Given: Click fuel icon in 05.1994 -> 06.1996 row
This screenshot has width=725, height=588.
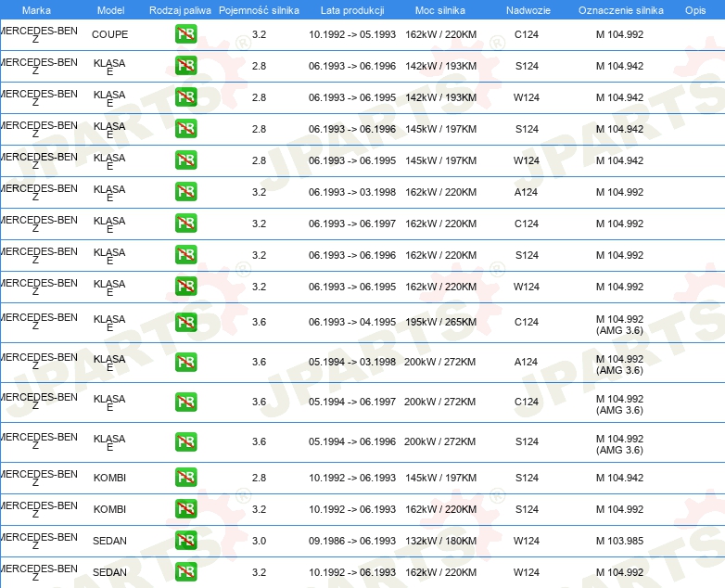Looking at the screenshot, I should (185, 441).
